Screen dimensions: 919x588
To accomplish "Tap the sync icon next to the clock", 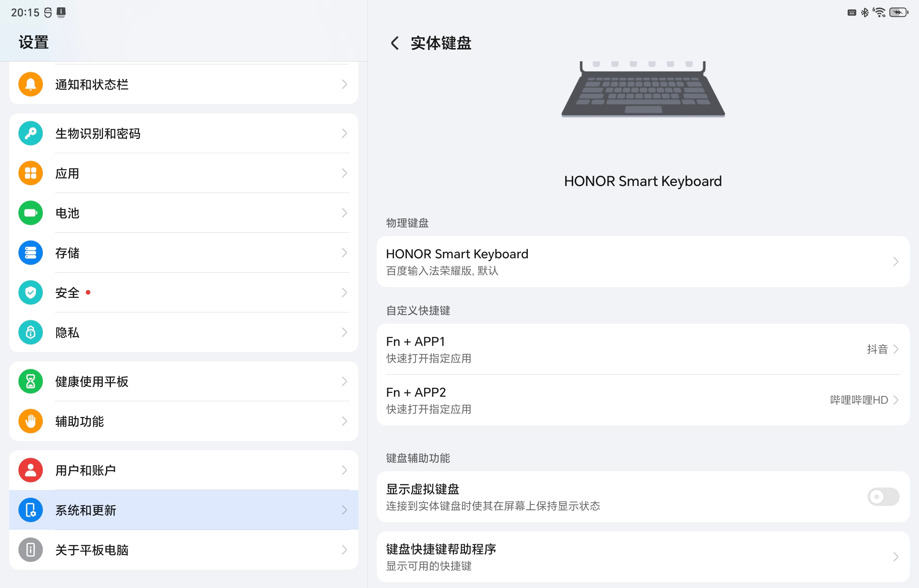I will pyautogui.click(x=48, y=13).
